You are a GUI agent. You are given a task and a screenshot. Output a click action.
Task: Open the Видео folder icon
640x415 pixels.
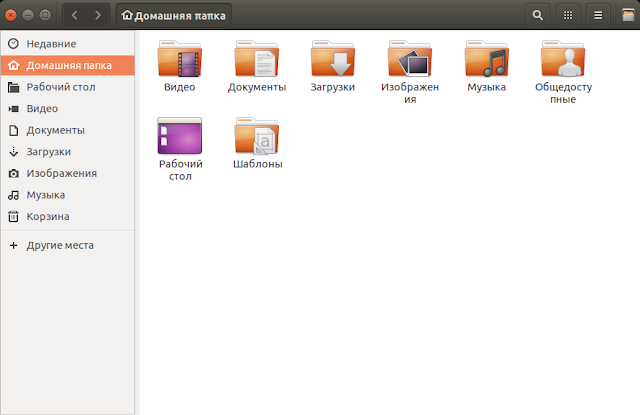coord(180,59)
